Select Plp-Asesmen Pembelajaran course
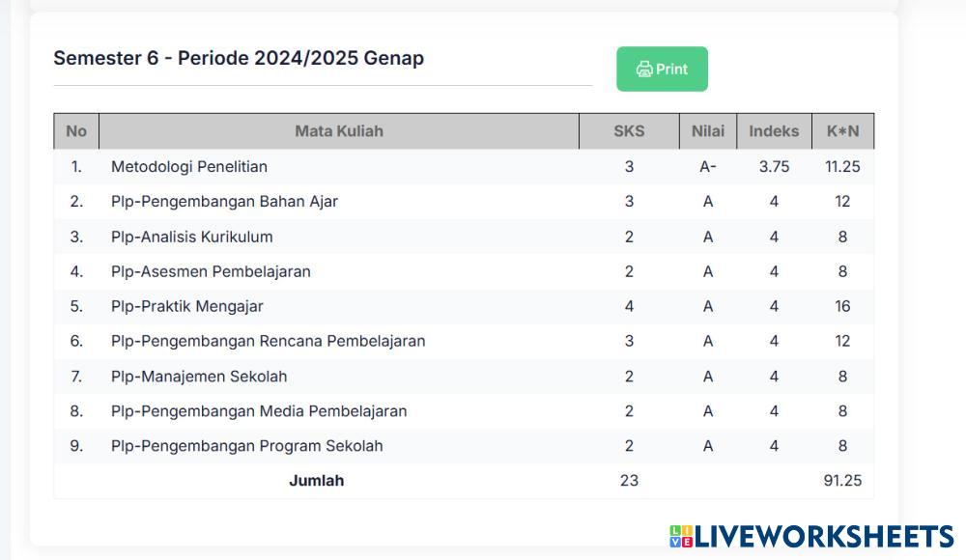Screen dimensions: 966x560 coord(211,271)
